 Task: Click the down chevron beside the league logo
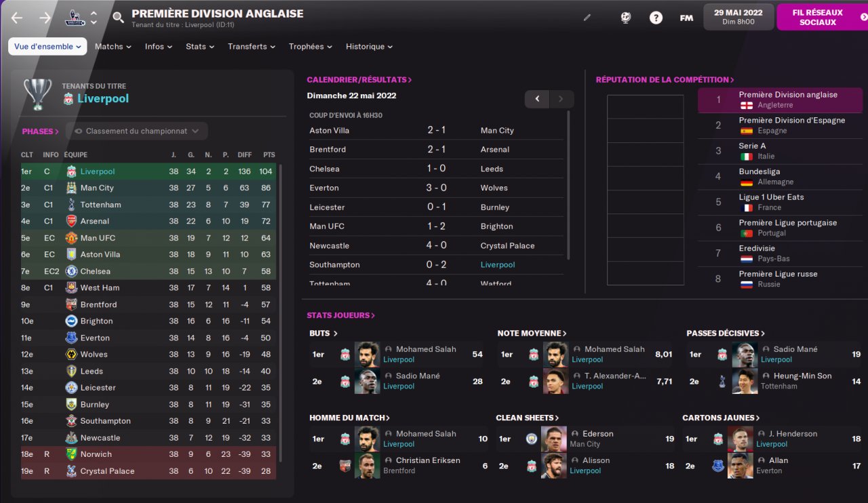point(94,22)
